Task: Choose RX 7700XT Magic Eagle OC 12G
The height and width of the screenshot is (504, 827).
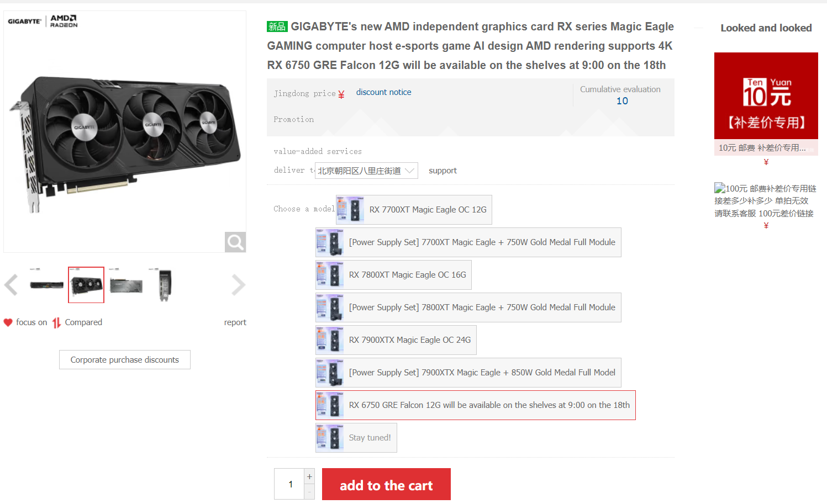Action: (x=414, y=210)
